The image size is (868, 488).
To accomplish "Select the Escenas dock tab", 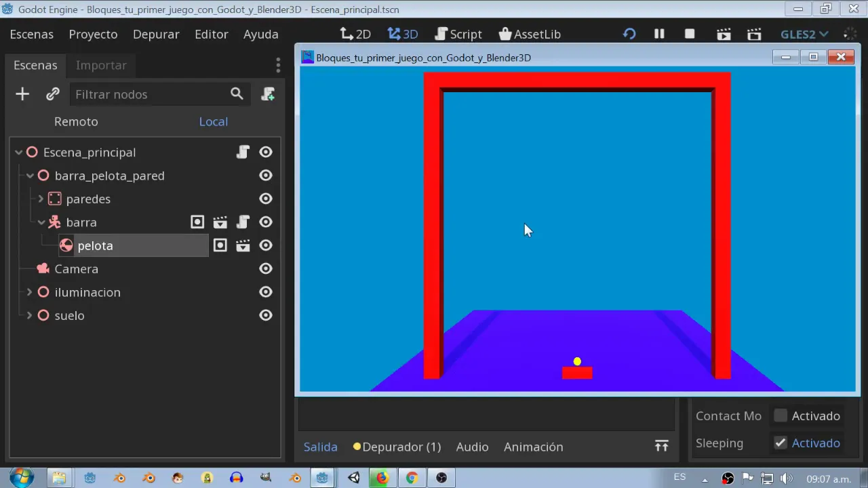I will coord(35,65).
